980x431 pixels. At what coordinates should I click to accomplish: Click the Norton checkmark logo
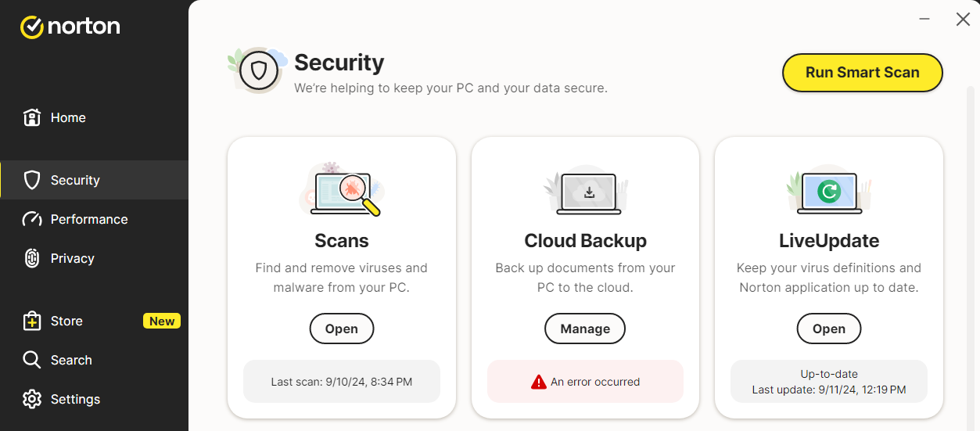[x=31, y=27]
